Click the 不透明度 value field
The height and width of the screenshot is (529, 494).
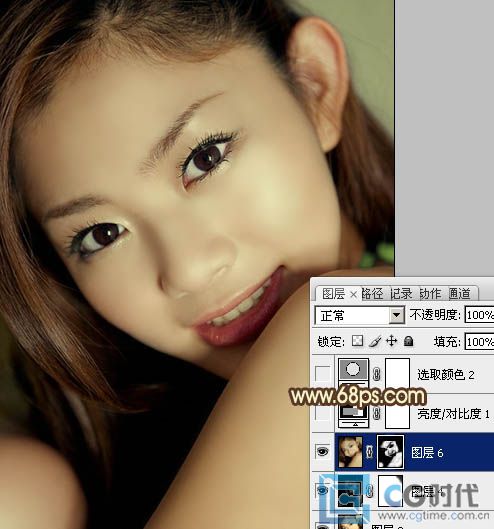(479, 315)
